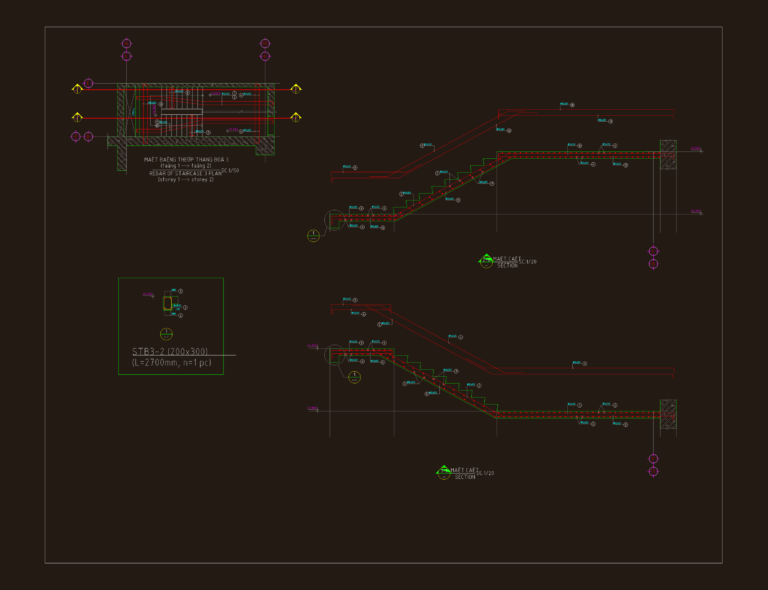768x590 pixels.
Task: Select the '(storey 1 --> storey 2)' subtitle
Action: coord(186,180)
